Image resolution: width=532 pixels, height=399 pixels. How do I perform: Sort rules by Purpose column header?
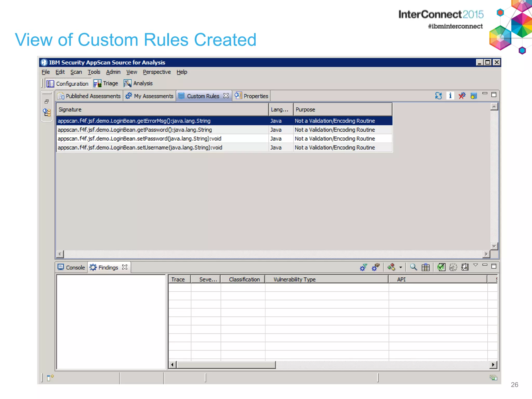pos(343,109)
